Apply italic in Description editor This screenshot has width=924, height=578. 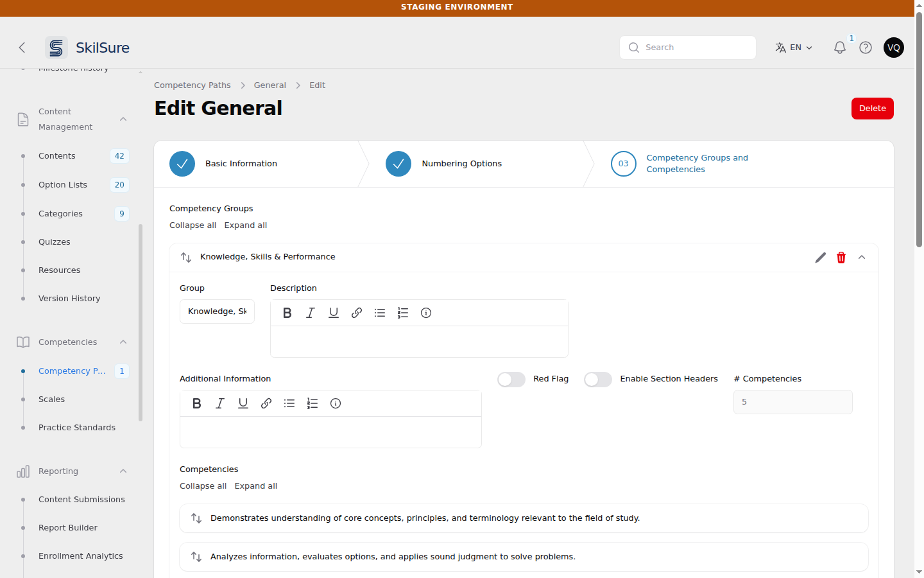pos(311,313)
